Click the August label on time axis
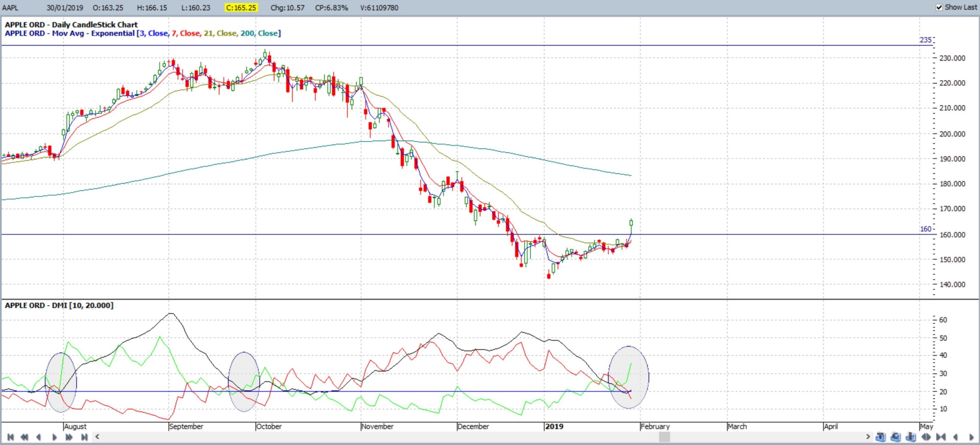The width and height of the screenshot is (980, 445). 75,426
